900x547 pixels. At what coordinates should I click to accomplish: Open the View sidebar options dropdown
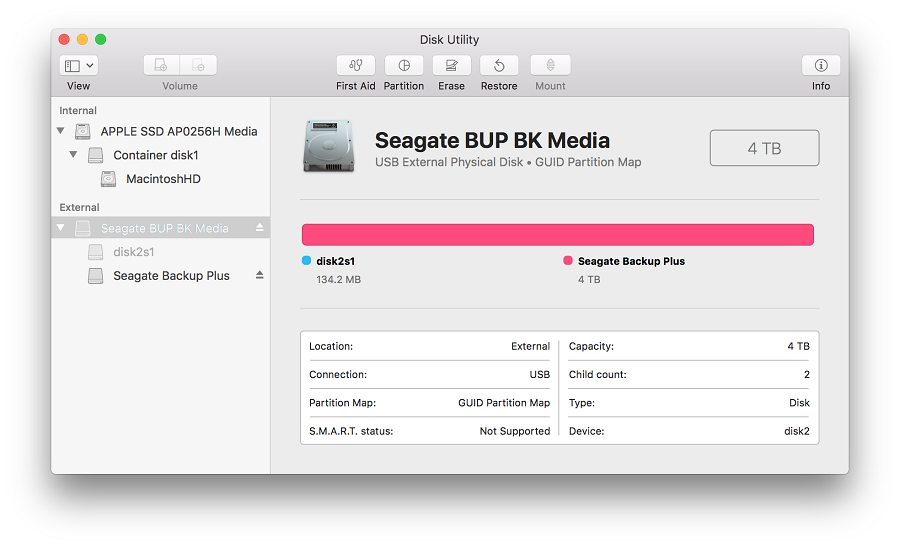click(79, 65)
